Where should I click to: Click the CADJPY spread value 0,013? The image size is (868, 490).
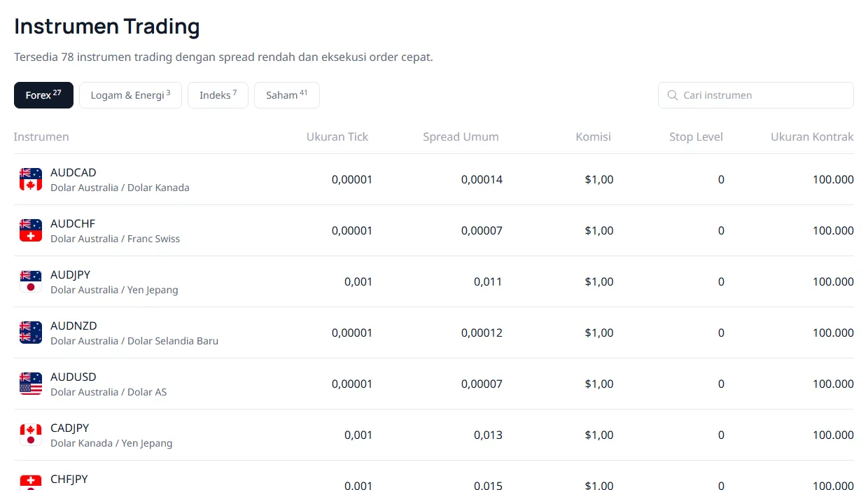pos(488,435)
